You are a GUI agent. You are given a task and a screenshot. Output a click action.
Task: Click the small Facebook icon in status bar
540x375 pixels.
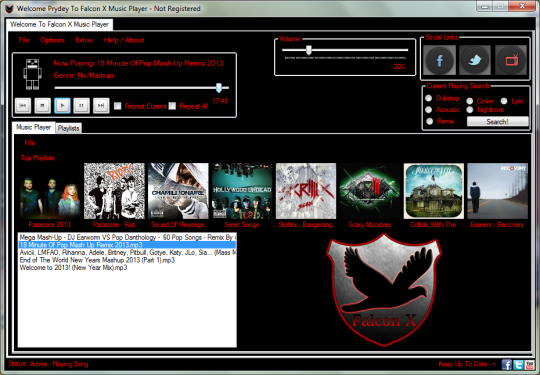(507, 365)
